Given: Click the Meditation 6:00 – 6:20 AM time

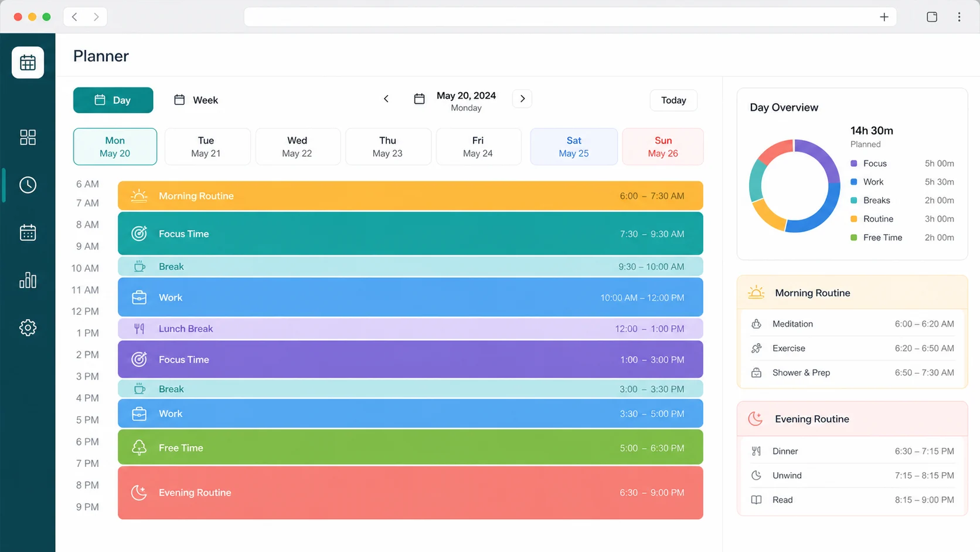Looking at the screenshot, I should pyautogui.click(x=924, y=324).
